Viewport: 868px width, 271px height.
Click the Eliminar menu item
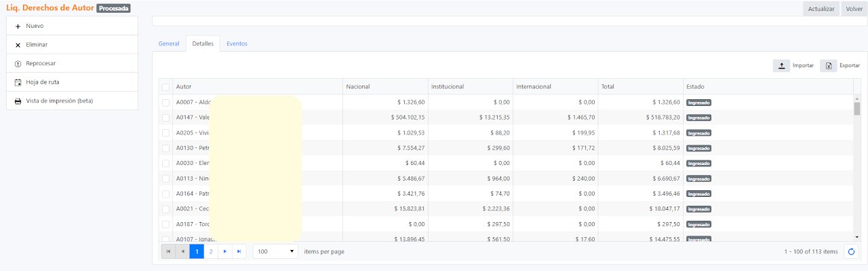[x=72, y=45]
